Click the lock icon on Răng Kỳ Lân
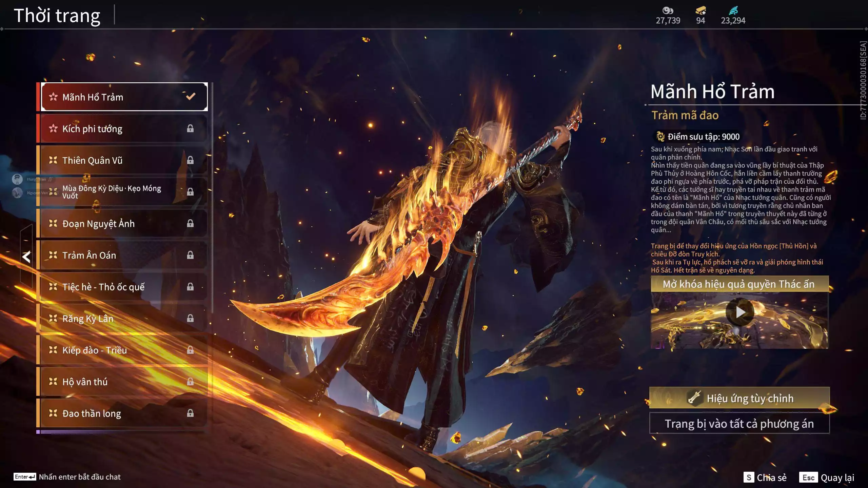Viewport: 868px width, 488px height. click(x=190, y=318)
